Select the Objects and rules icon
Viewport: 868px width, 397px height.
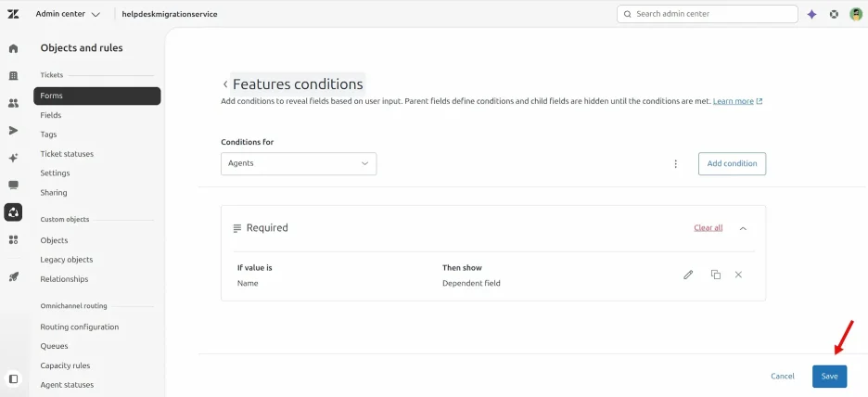(13, 212)
